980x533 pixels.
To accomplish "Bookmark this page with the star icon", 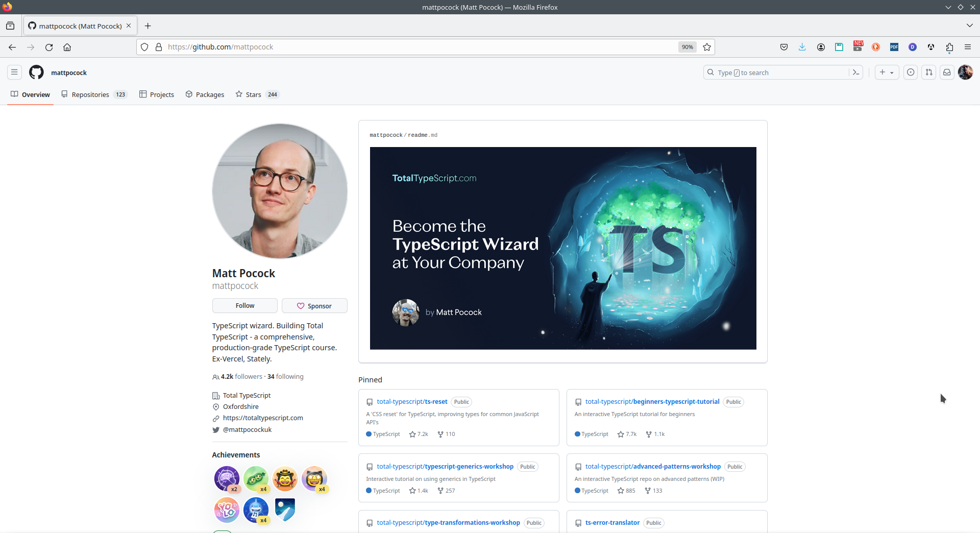I will (707, 47).
